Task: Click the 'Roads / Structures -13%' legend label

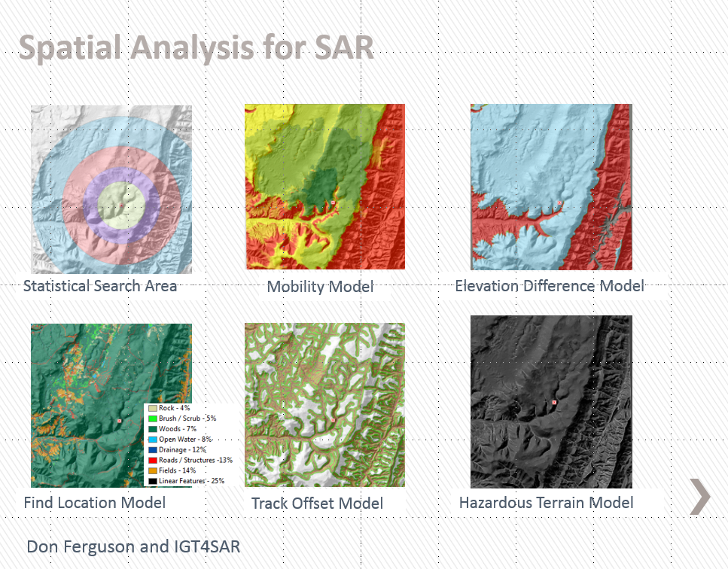Action: coord(196,460)
